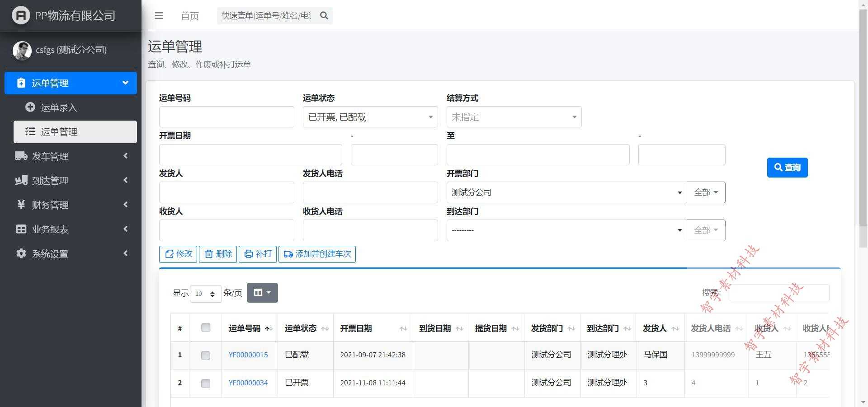This screenshot has width=868, height=407.
Task: Sort table by 提货日期 column arrows
Action: point(515,328)
